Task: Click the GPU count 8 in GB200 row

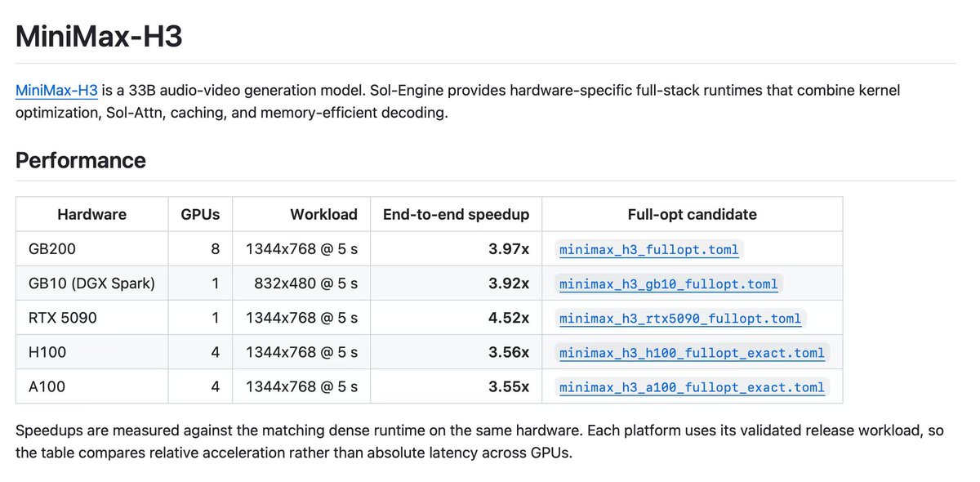Action: (216, 248)
